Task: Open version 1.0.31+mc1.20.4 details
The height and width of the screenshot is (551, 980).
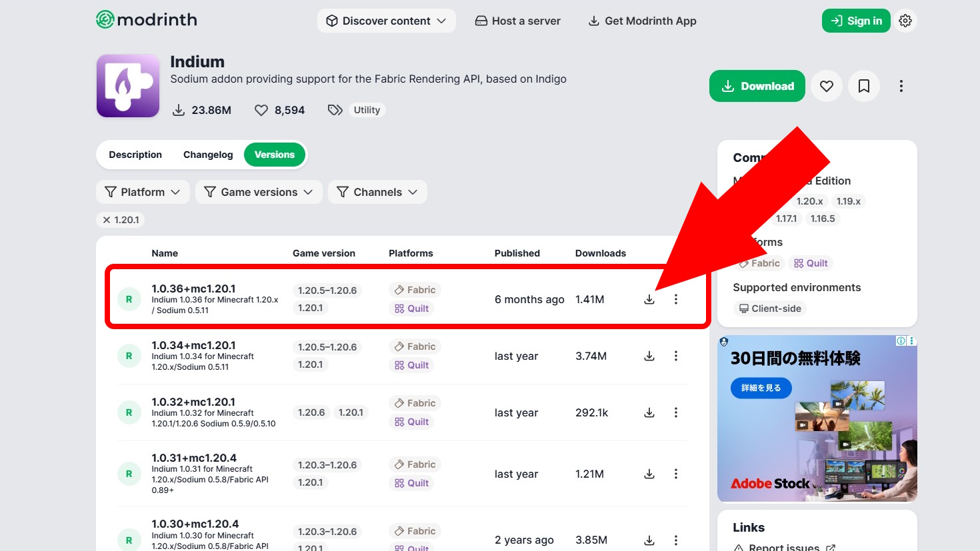Action: point(194,458)
